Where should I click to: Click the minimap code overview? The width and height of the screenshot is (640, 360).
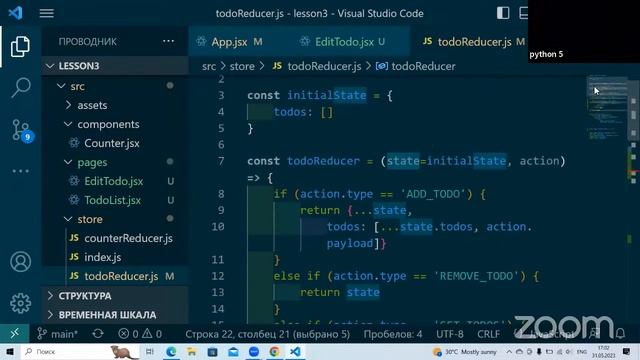[607, 108]
